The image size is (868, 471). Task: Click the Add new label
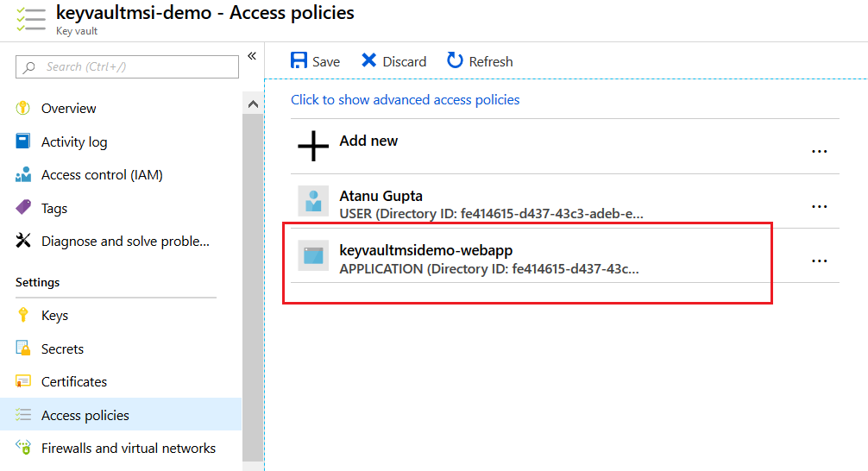pyautogui.click(x=368, y=141)
